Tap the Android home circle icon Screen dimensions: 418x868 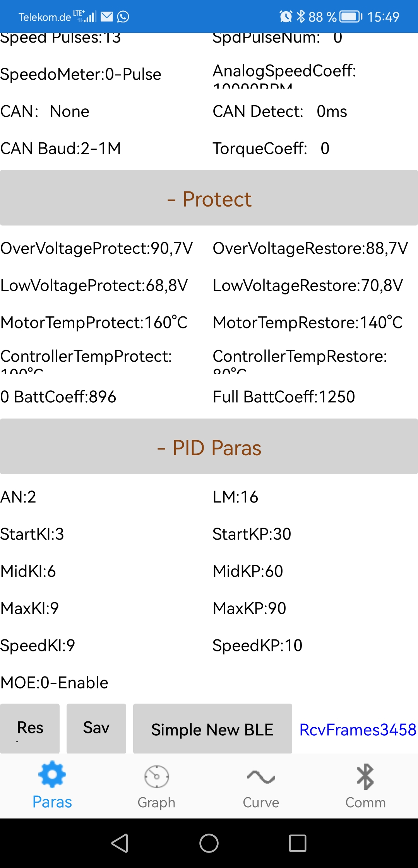tap(209, 843)
